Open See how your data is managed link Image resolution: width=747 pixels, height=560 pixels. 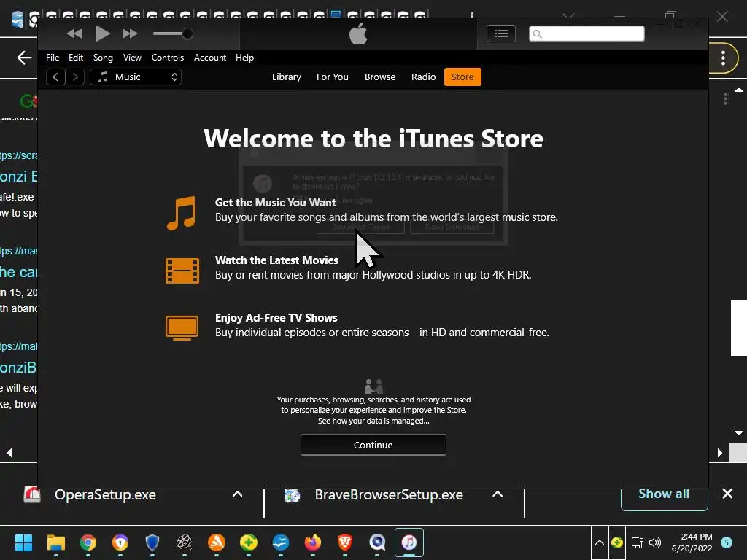coord(373,421)
